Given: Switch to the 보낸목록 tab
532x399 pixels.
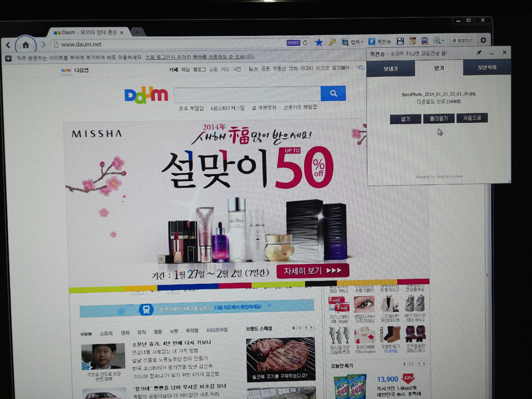Looking at the screenshot, I should click(487, 68).
